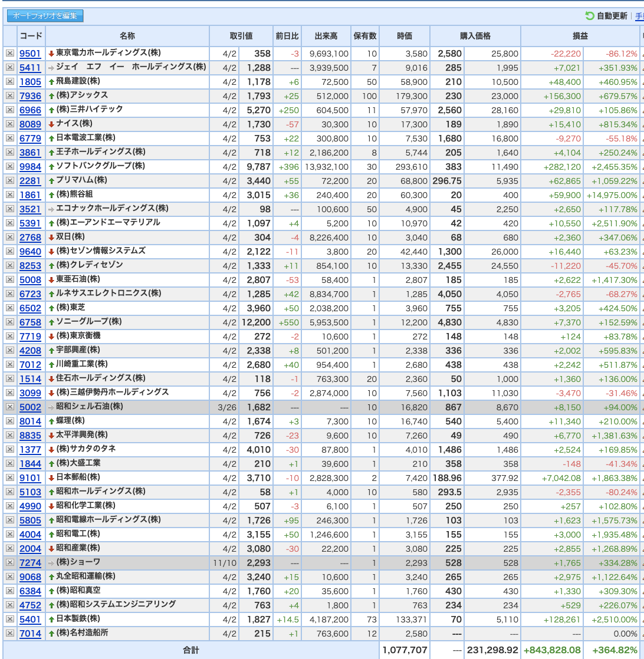Click the 保有数 column header
The width and height of the screenshot is (644, 659).
click(x=365, y=36)
